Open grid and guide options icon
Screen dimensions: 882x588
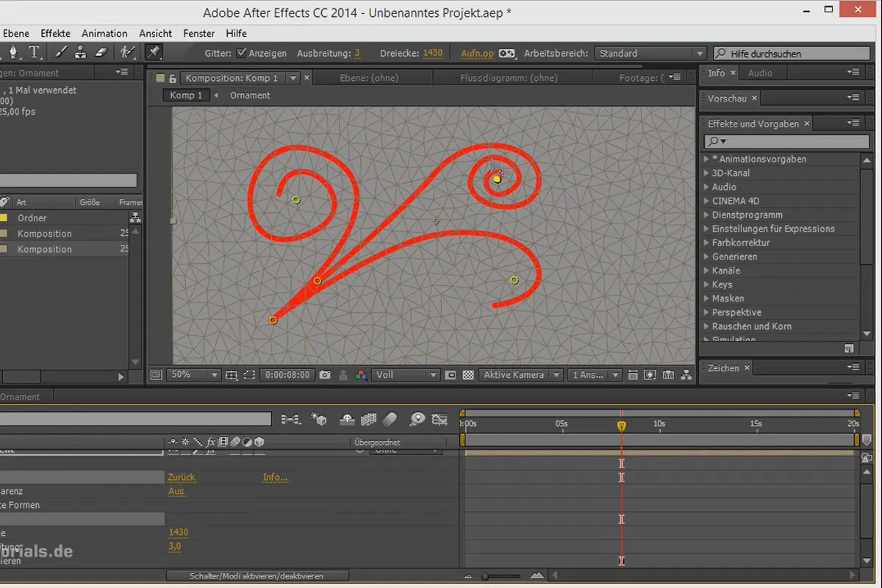pos(232,375)
